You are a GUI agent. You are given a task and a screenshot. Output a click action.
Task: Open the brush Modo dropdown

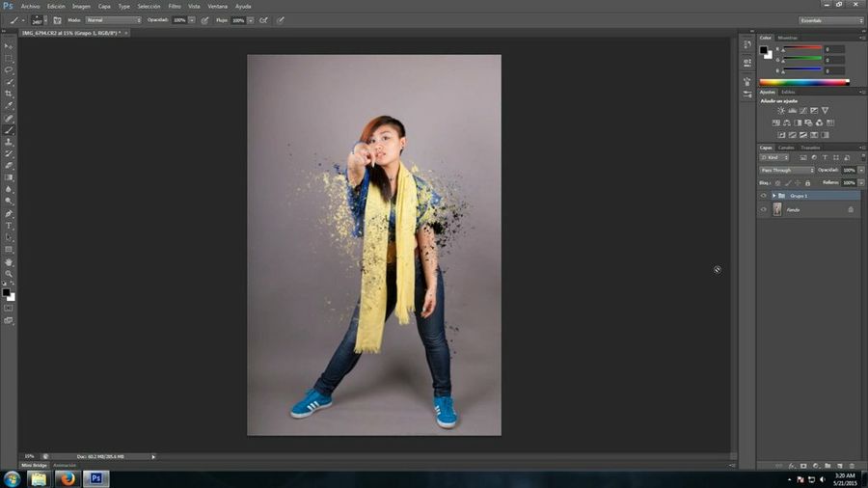click(x=113, y=19)
